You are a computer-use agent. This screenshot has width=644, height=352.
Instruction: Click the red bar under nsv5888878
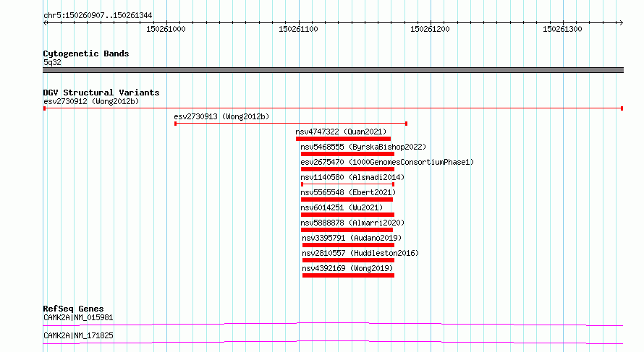pos(347,230)
